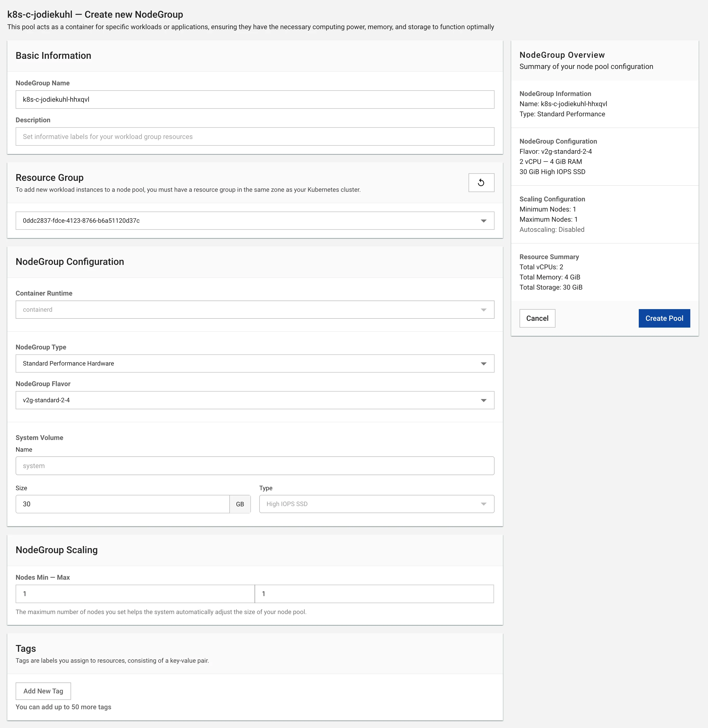Click the NodeGroup Overview heading
This screenshot has width=708, height=728.
pos(562,55)
